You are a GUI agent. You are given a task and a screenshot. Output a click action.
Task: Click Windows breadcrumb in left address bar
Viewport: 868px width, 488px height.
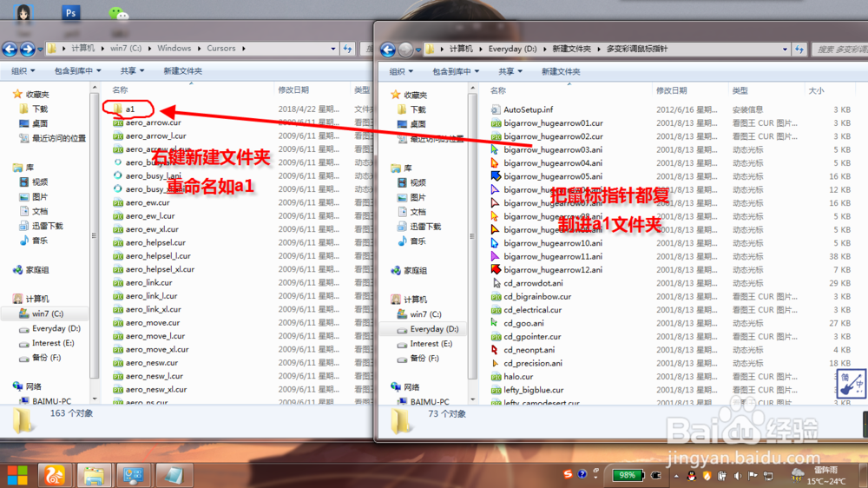(x=174, y=49)
